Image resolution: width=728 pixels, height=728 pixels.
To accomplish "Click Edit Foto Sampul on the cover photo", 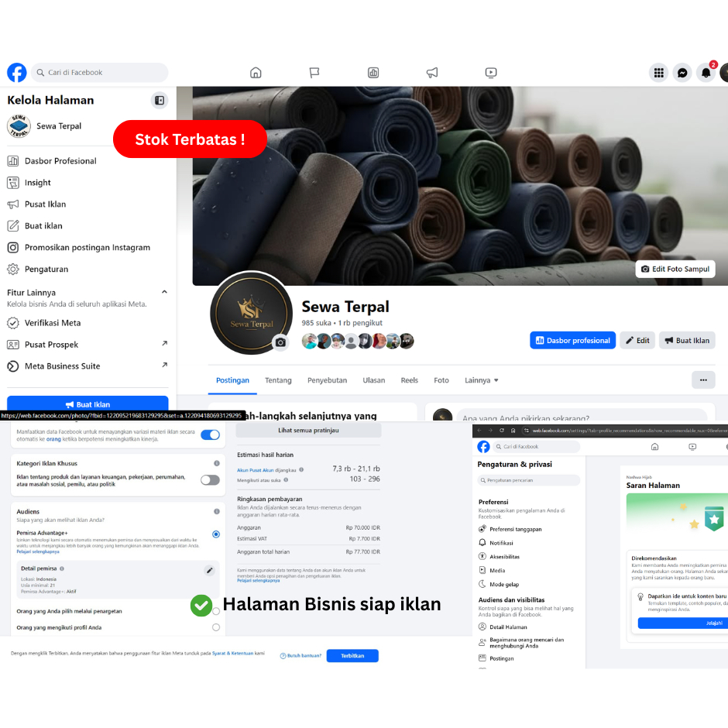I will pyautogui.click(x=675, y=268).
